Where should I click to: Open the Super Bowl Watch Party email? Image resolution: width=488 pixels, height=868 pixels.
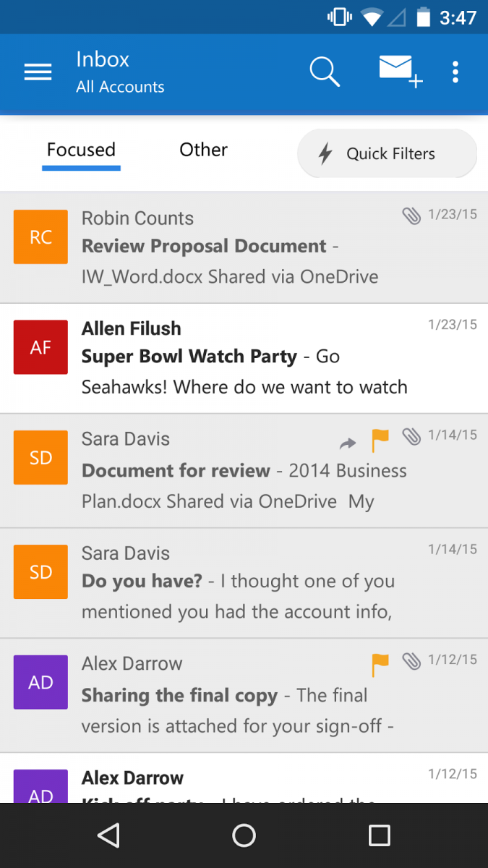click(x=246, y=357)
